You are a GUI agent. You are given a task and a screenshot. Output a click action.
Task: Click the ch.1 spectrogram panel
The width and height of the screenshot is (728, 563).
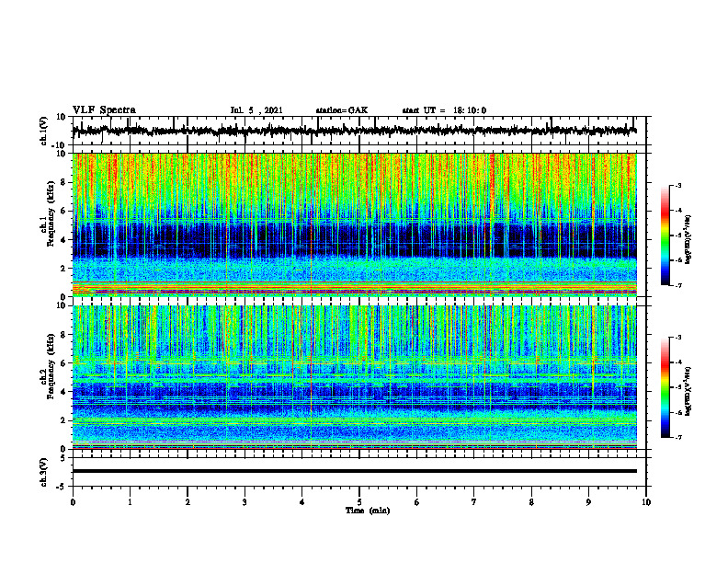click(354, 224)
